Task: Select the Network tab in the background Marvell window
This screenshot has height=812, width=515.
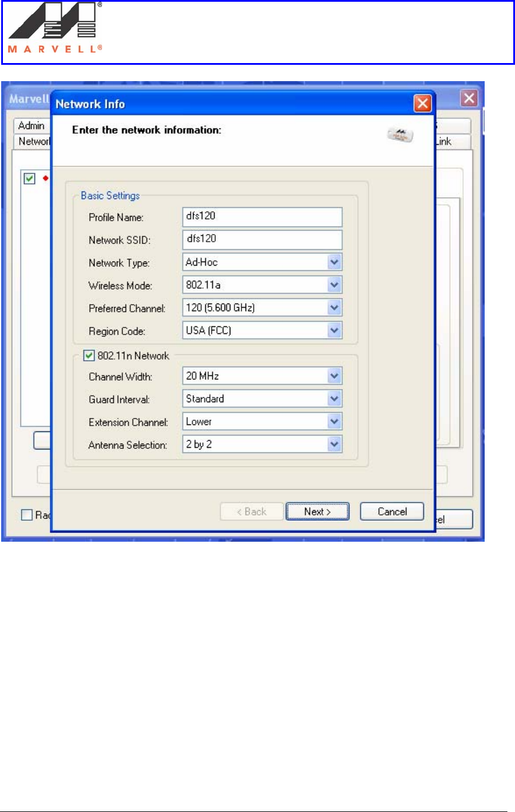Action: [x=33, y=141]
